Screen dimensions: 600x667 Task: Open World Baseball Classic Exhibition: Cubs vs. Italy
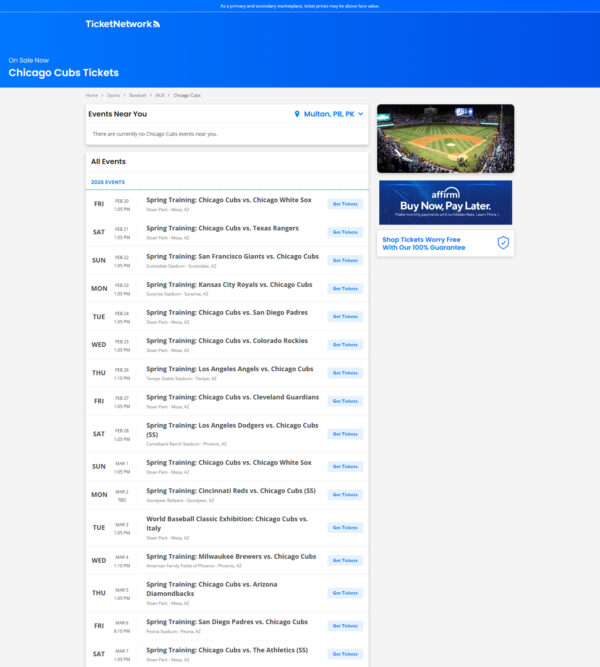pyautogui.click(x=227, y=524)
